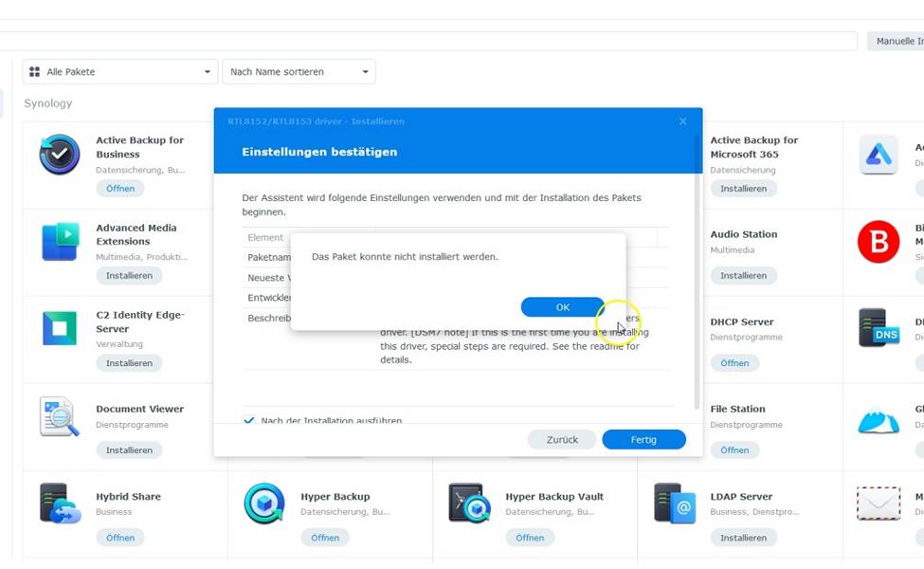Click the wizard dialog's vertical scrollbar

point(697,271)
